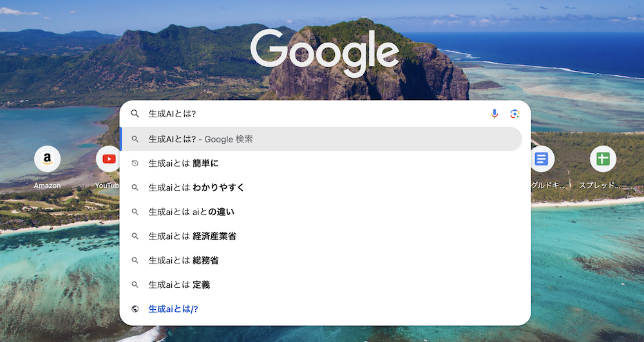Choose suggestion 生成aiとは わかりやすく
The image size is (644, 342).
(x=321, y=187)
